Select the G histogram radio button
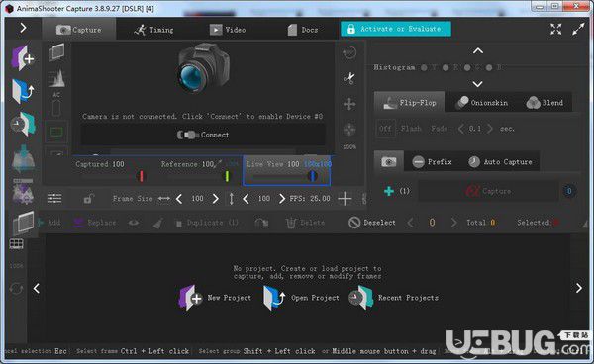The height and width of the screenshot is (364, 594). pos(467,67)
